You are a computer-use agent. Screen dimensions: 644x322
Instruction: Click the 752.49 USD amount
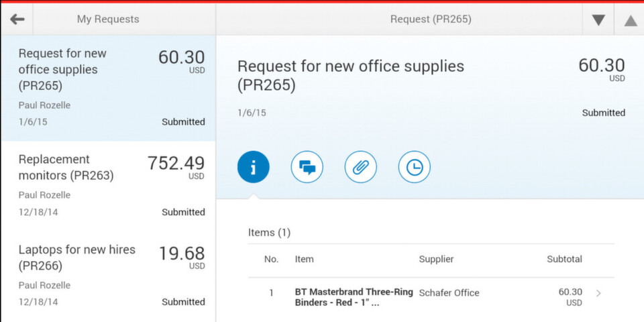tap(176, 167)
